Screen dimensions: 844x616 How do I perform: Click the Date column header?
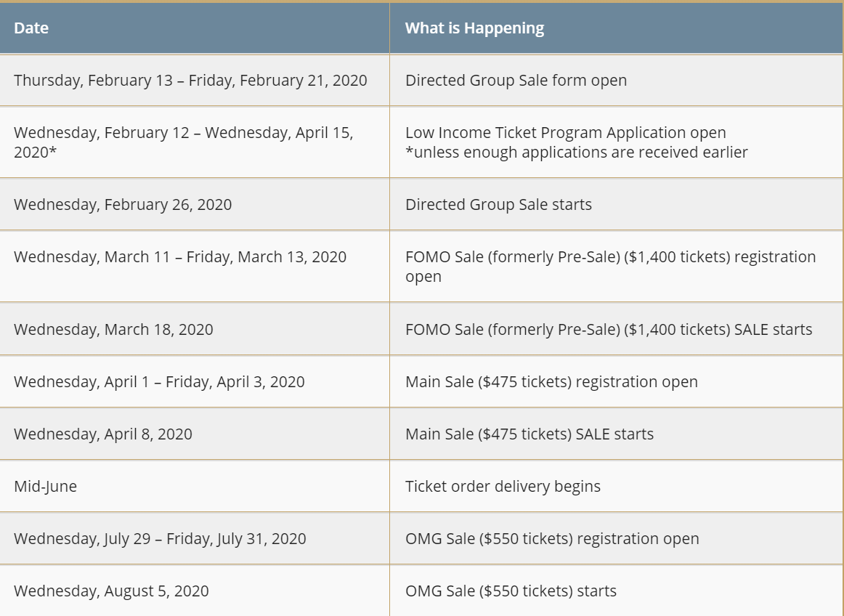(x=31, y=28)
